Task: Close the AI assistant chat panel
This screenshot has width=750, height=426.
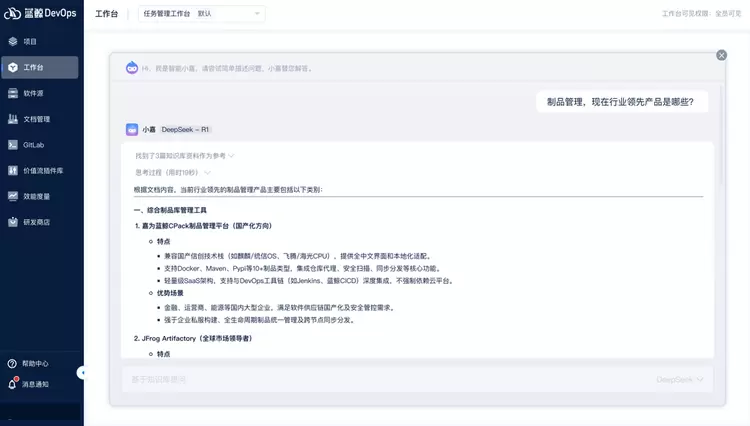Action: tap(722, 55)
